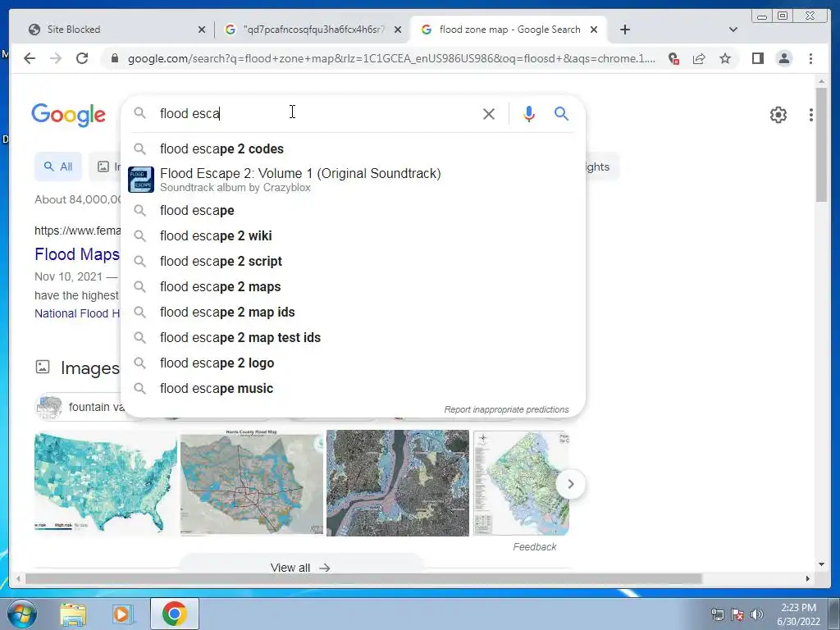Screen dimensions: 840x630
Task: Open the Action Center flag in system tray
Action: (737, 614)
